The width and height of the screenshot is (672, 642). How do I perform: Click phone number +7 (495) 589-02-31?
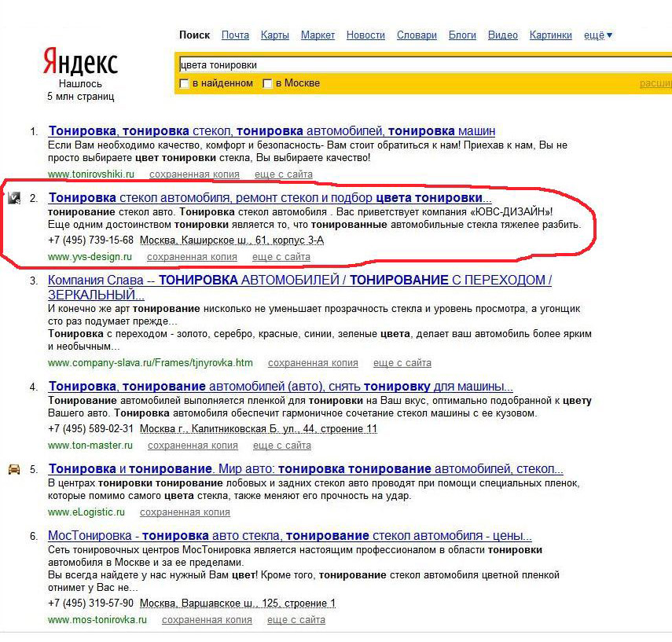(x=91, y=429)
